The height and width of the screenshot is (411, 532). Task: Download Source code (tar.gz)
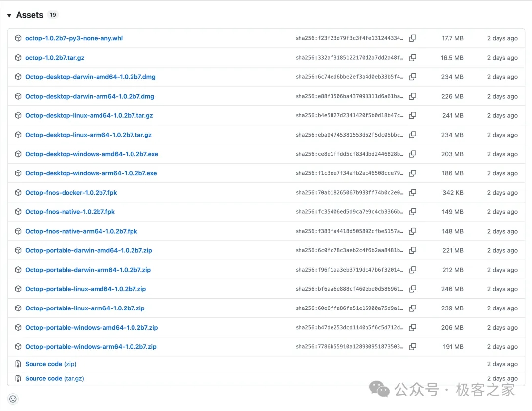(x=55, y=379)
